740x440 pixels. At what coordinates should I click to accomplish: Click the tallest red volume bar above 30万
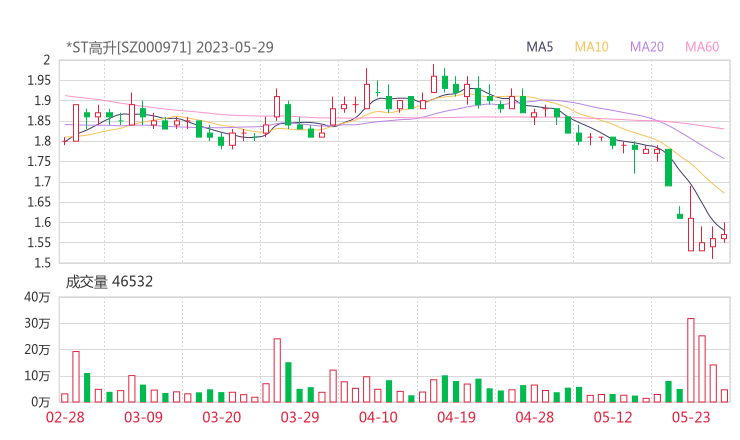(x=690, y=360)
